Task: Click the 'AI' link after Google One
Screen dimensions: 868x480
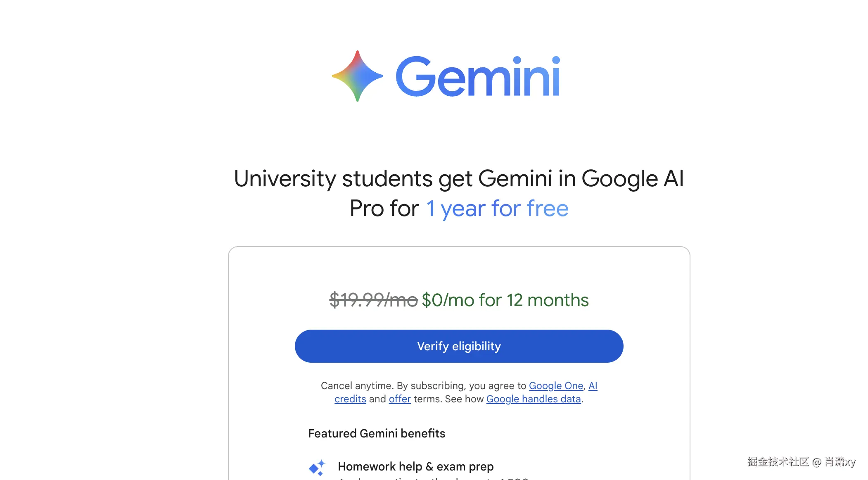Action: [593, 386]
